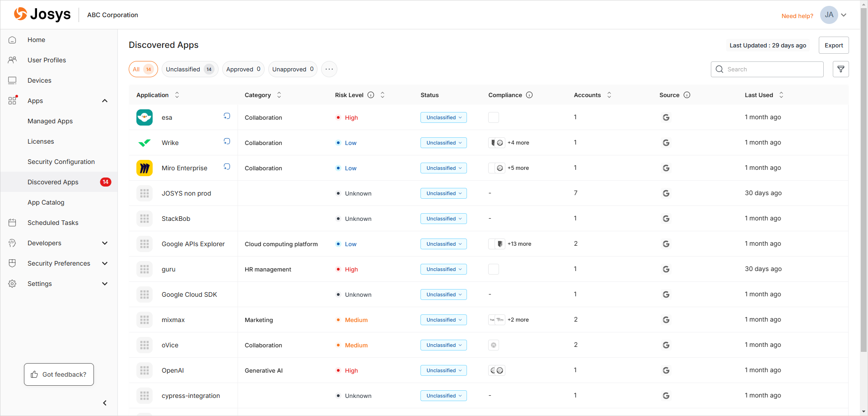The width and height of the screenshot is (868, 416).
Task: Click the JA user avatar
Action: pos(829,15)
